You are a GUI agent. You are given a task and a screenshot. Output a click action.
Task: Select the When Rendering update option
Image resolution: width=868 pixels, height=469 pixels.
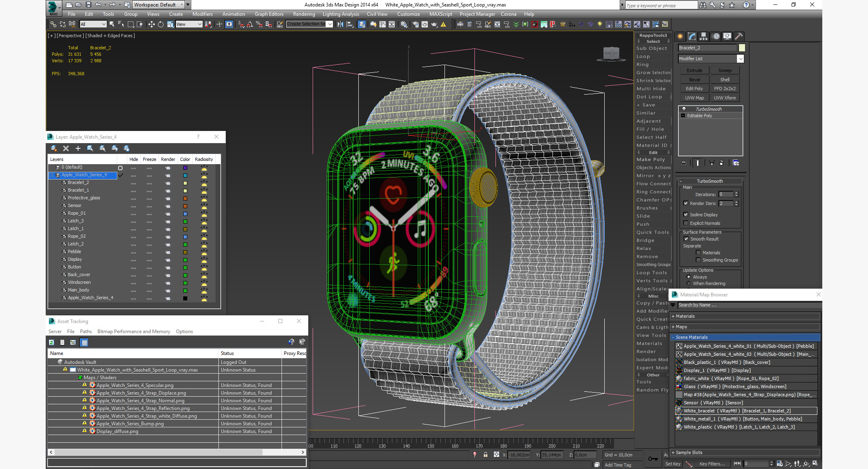tap(688, 283)
